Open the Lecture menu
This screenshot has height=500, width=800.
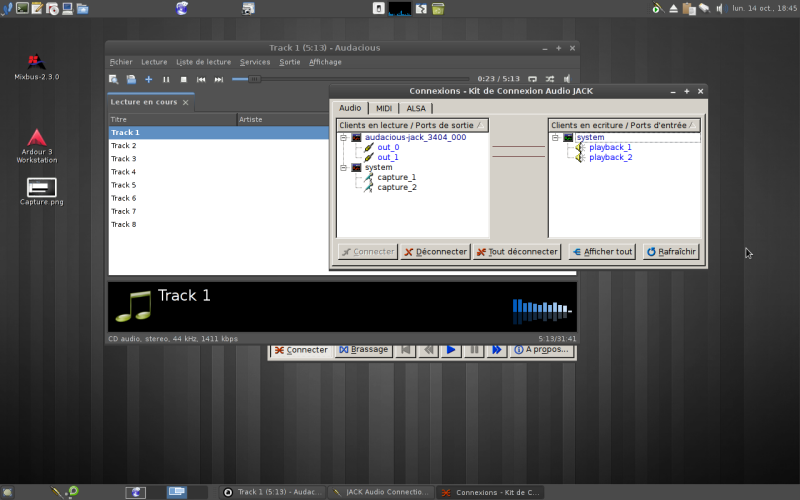tap(154, 62)
